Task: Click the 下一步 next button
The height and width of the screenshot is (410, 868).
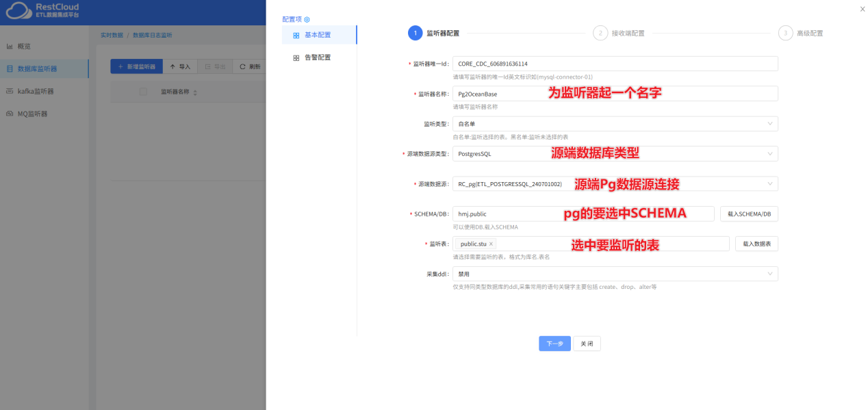Action: tap(554, 344)
